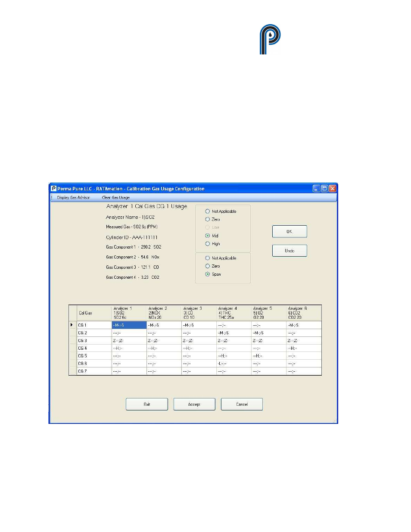411x532 pixels.
Task: Click CG 5 cell under Analyzer 4
Action: point(234,356)
